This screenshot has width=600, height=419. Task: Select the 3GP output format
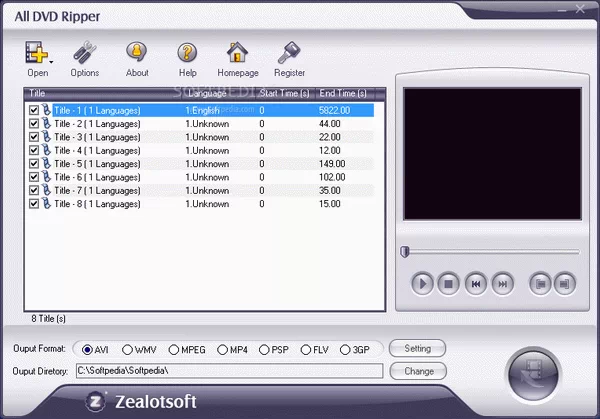pyautogui.click(x=345, y=350)
